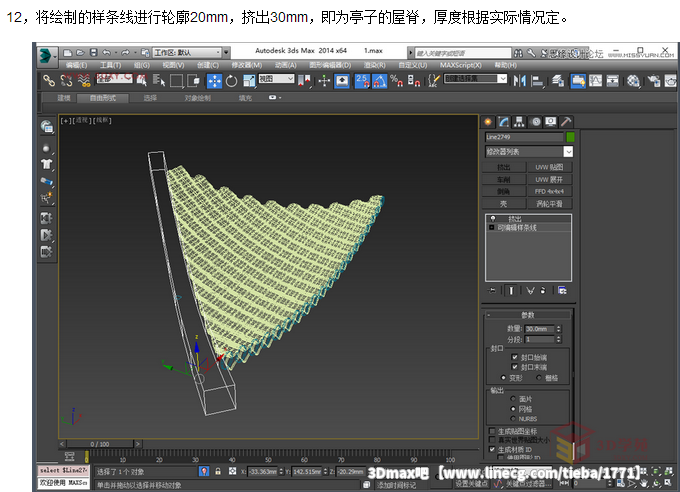680x492 pixels.
Task: Switch to the 自由形式 ribbon tab
Action: 103,98
